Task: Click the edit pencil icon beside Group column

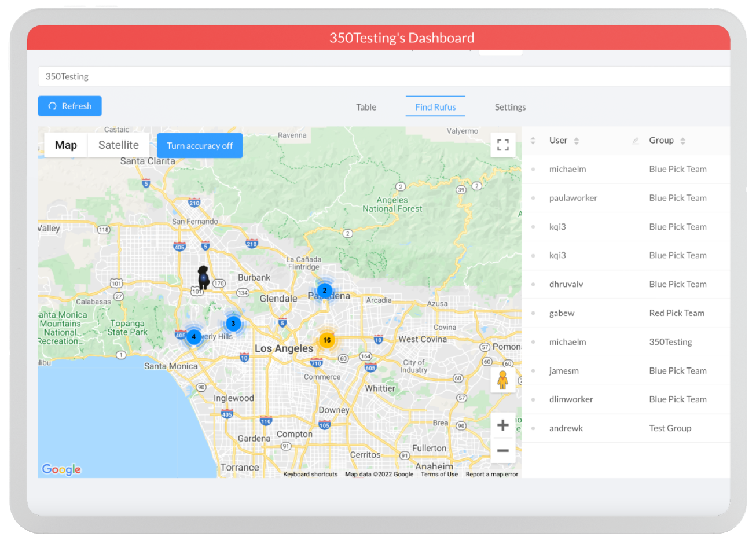Action: (634, 140)
